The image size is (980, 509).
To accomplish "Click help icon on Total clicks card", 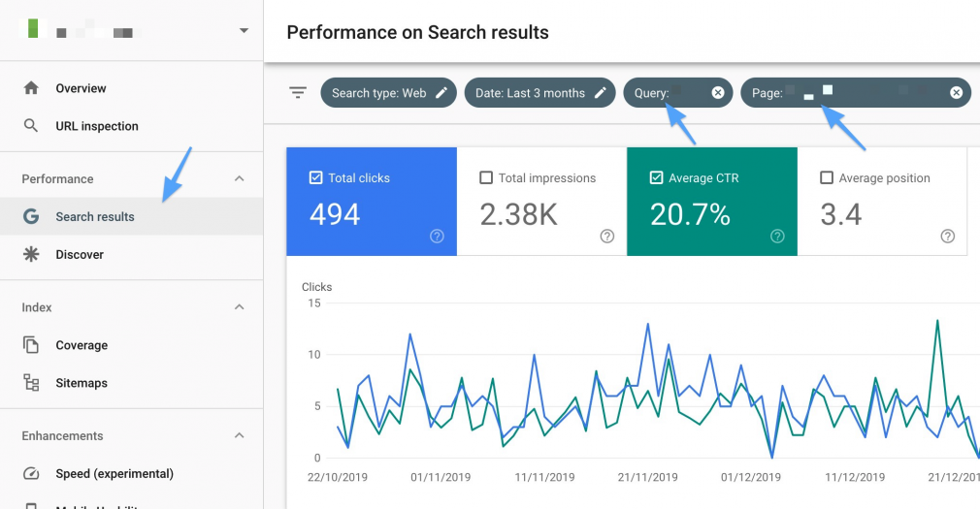I will click(437, 236).
